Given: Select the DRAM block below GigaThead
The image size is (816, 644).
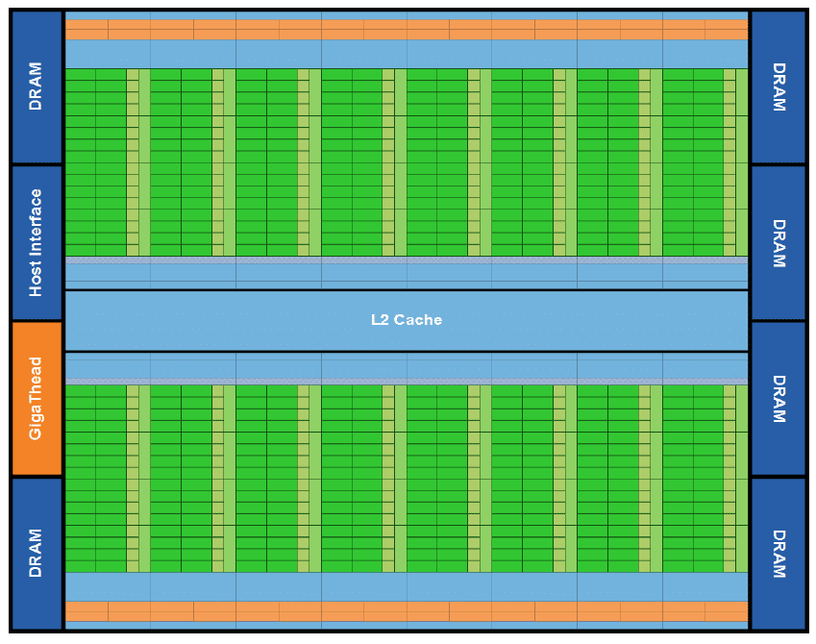Looking at the screenshot, I should tap(37, 554).
